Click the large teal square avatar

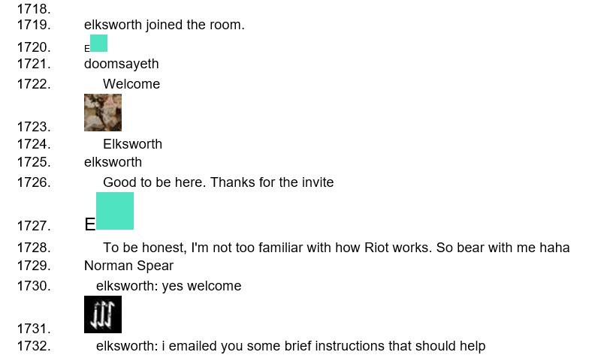tap(115, 211)
